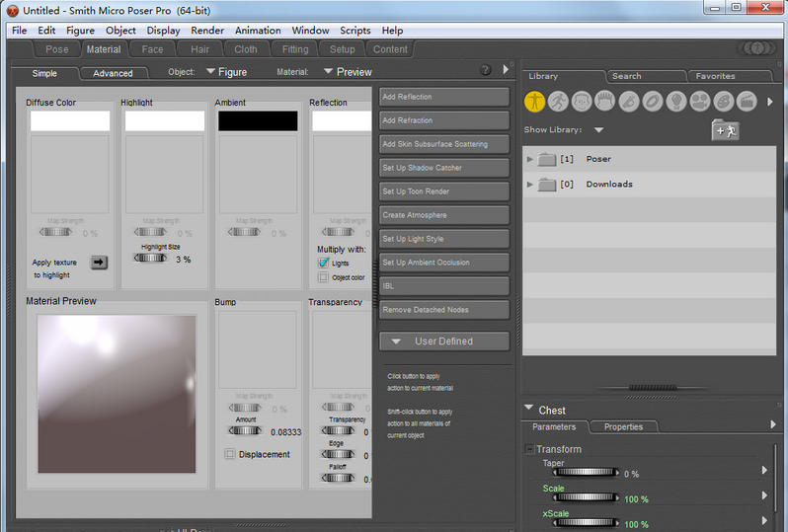Screen dimensions: 788x532
Task: Switch to the Advanced material tab
Action: point(113,73)
